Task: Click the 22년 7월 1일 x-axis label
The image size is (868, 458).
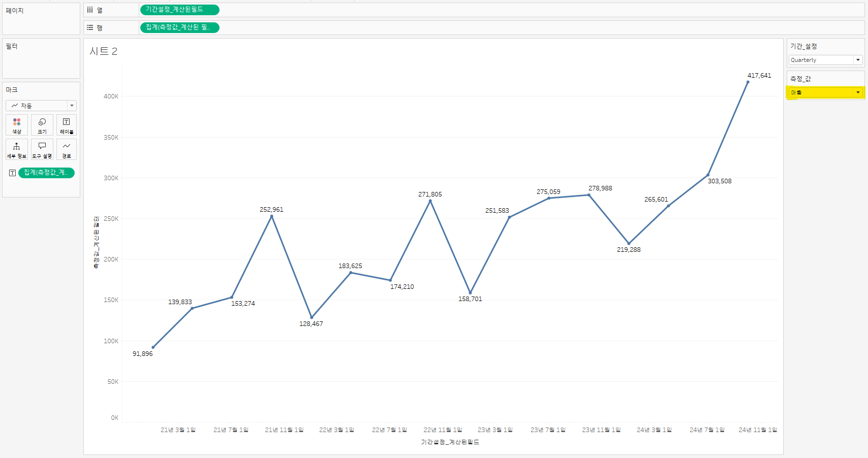Action: 389,430
